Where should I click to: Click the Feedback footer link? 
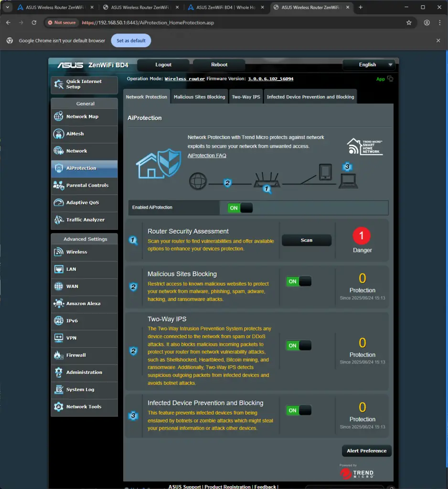click(x=265, y=487)
